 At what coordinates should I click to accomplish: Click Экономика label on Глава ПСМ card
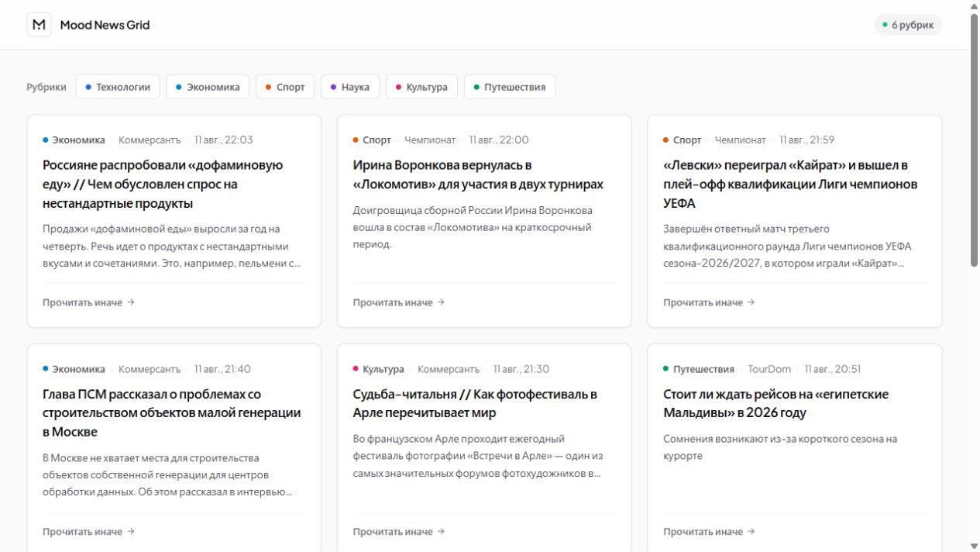pos(74,369)
